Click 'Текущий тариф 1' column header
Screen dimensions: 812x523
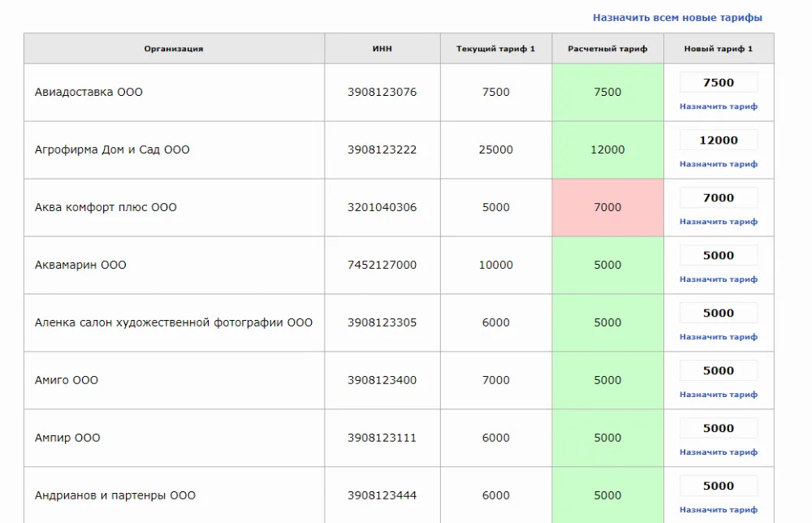coord(495,49)
